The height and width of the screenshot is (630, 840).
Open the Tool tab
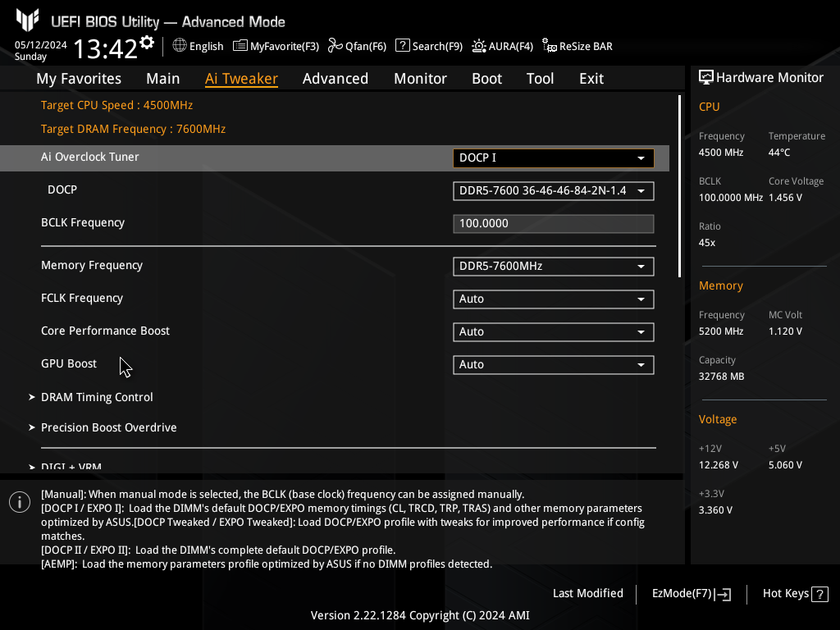540,78
